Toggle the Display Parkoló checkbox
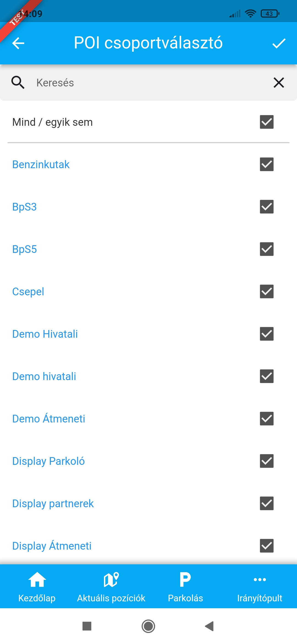 [266, 461]
